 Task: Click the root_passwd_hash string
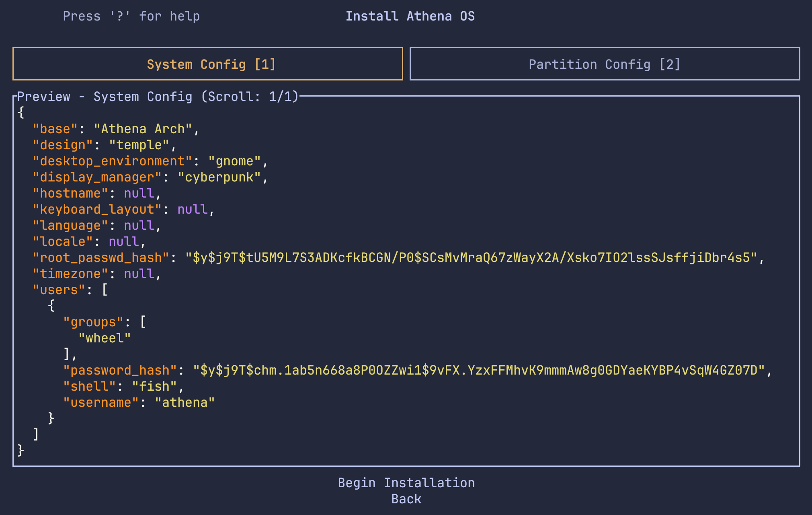pyautogui.click(x=471, y=257)
